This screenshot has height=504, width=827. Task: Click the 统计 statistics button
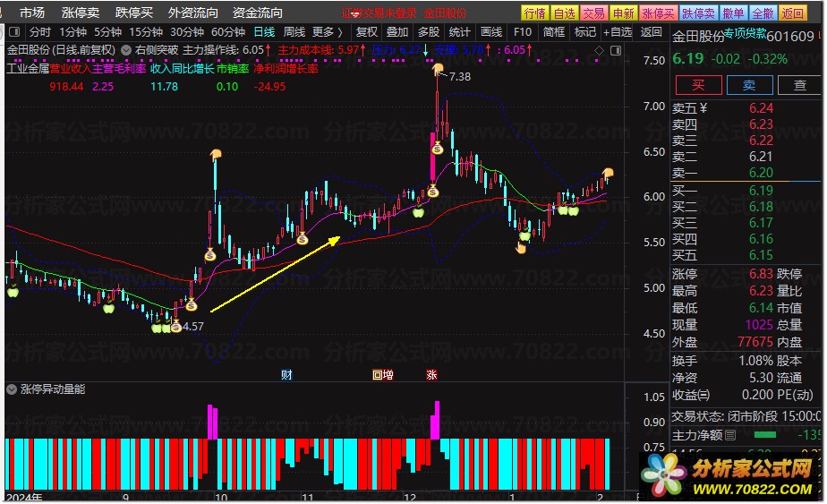click(460, 32)
